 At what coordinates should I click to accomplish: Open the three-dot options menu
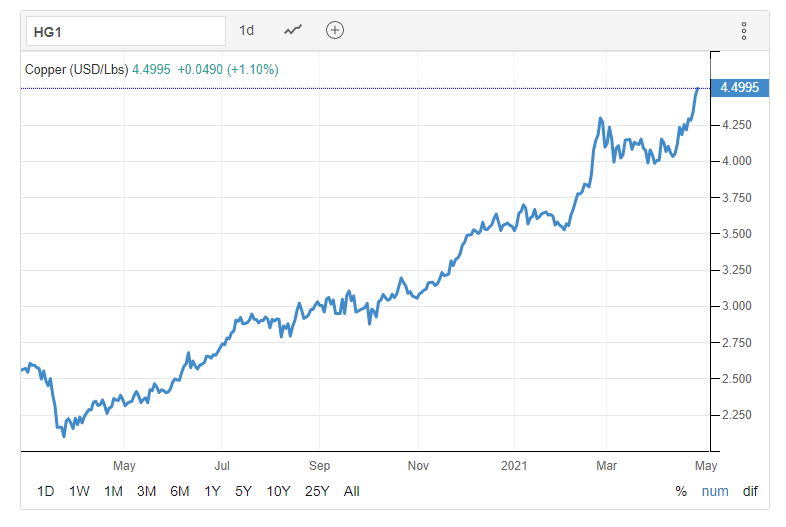click(744, 31)
